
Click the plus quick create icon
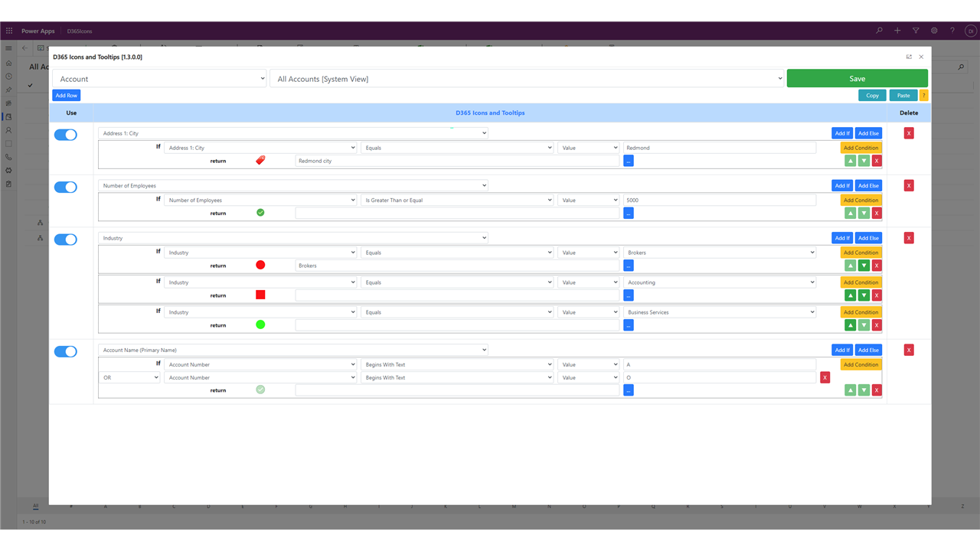point(897,31)
